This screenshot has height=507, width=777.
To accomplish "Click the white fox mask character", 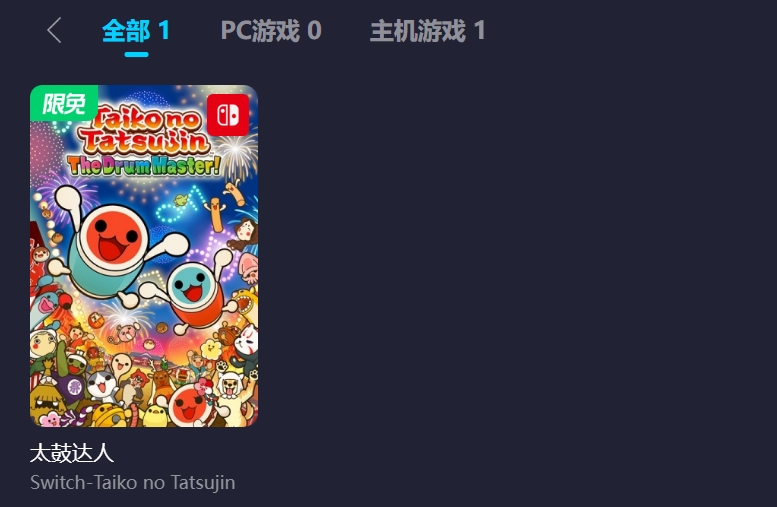I will 246,340.
